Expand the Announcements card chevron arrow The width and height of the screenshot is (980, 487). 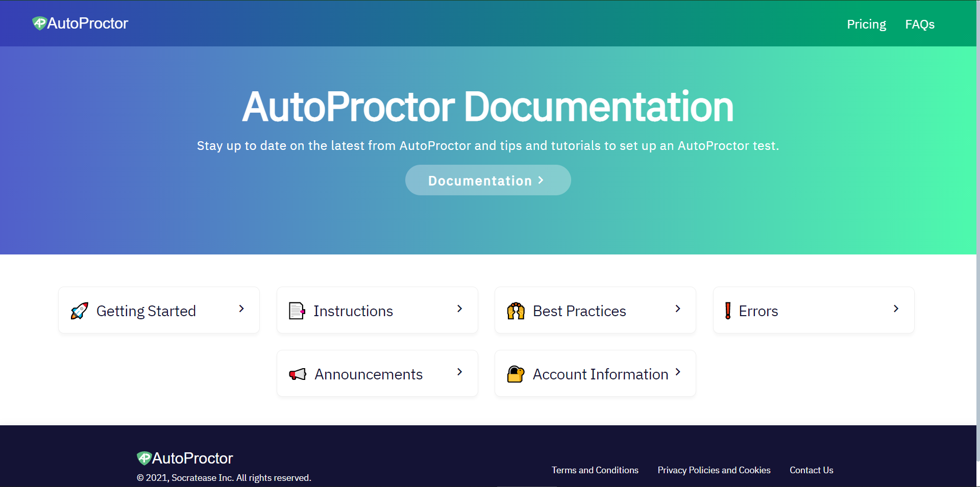[x=459, y=372]
